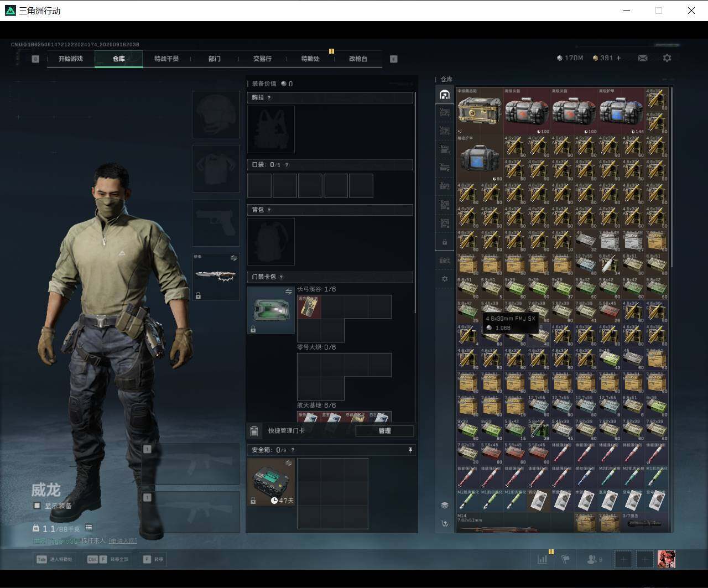This screenshot has height=588, width=708.
Task: Open the mail envelope icon
Action: coord(642,58)
